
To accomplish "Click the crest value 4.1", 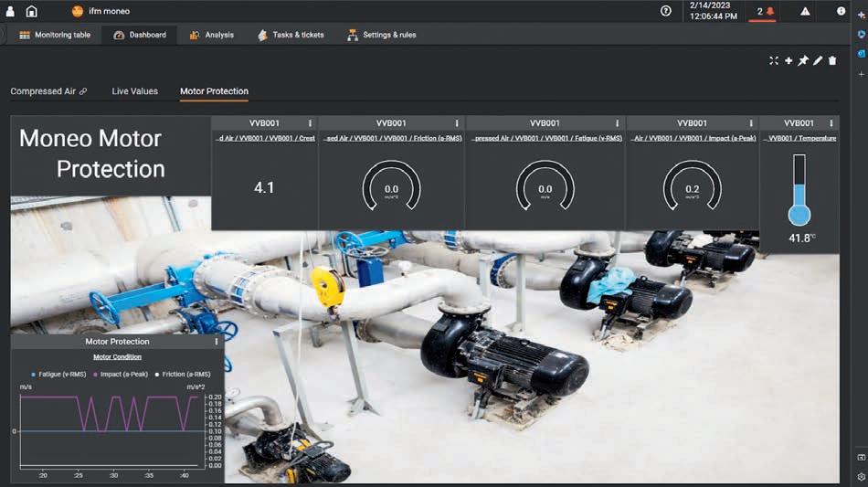I will click(x=264, y=188).
